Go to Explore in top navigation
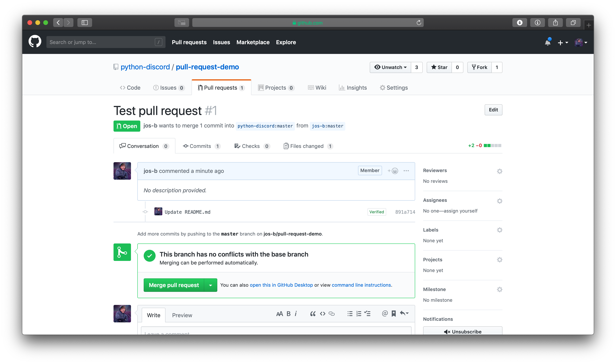 [x=286, y=42]
